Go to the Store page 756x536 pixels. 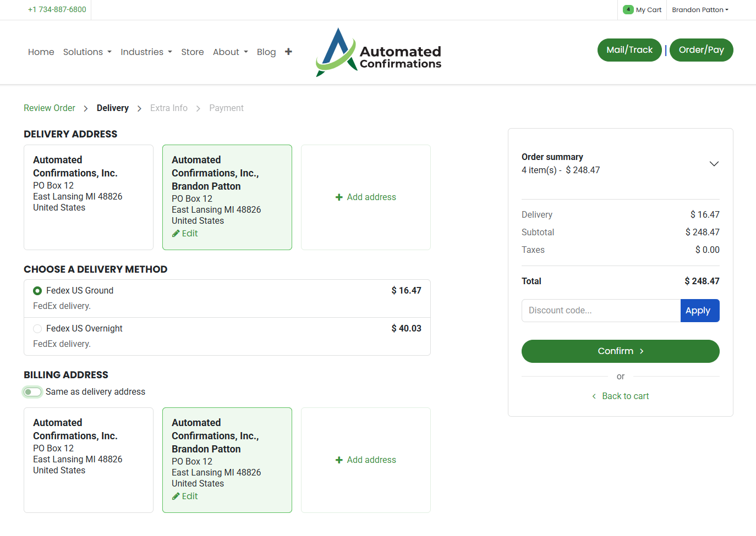pos(192,52)
